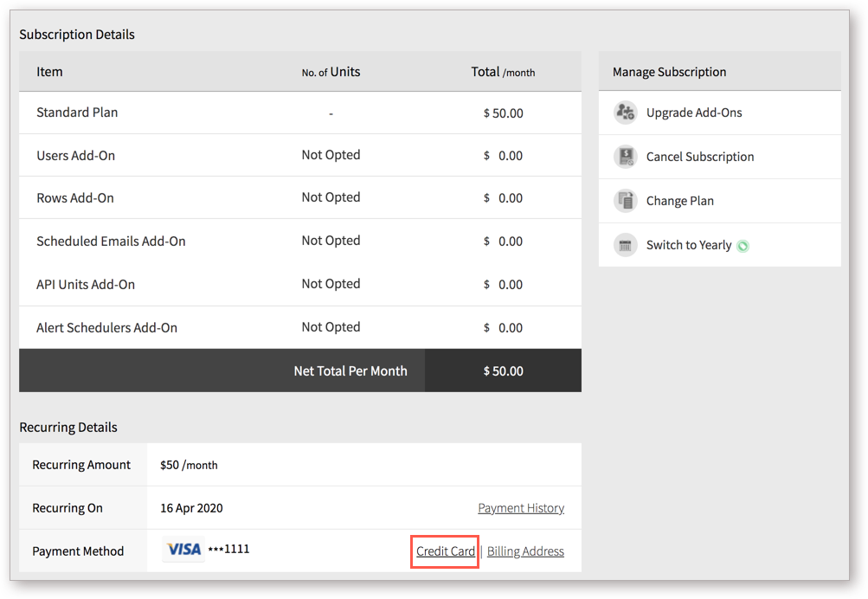This screenshot has height=599, width=868.
Task: Click the VISA card logo
Action: coord(183,549)
